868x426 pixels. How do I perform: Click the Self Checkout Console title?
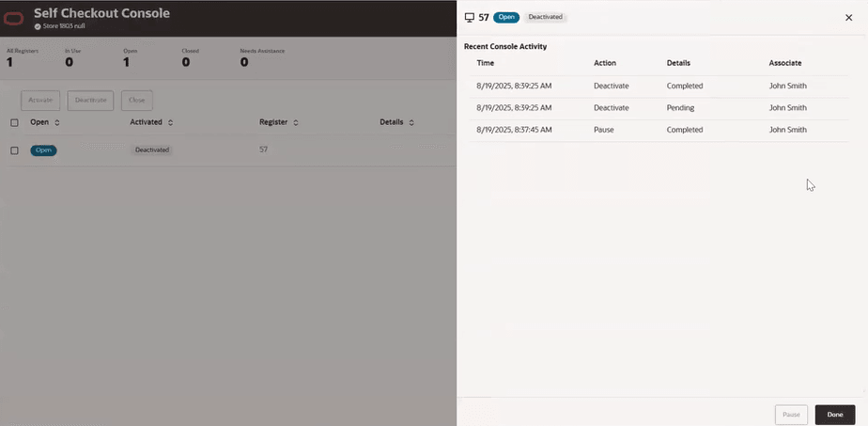pyautogui.click(x=101, y=13)
